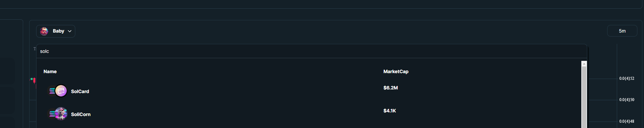The image size is (644, 128).
Task: Open the 5m timeframe selector
Action: (x=622, y=31)
